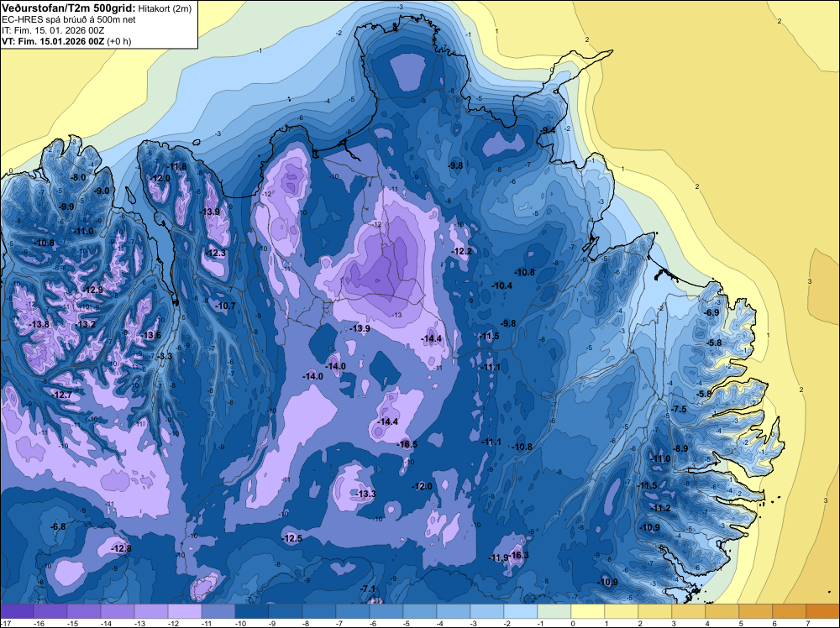Select the pale green legend swatch above -1

pos(554,611)
